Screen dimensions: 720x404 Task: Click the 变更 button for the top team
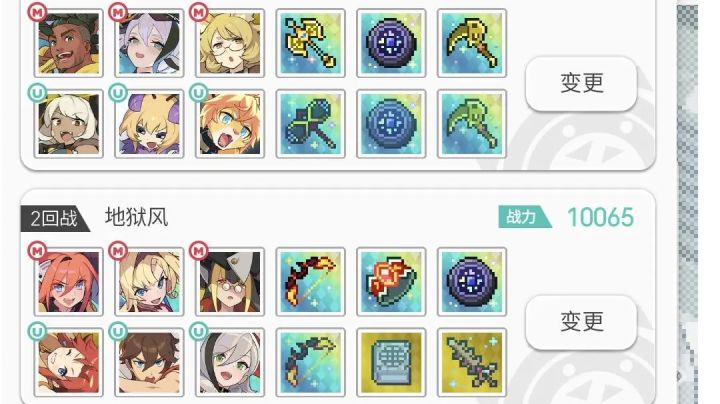(x=581, y=84)
